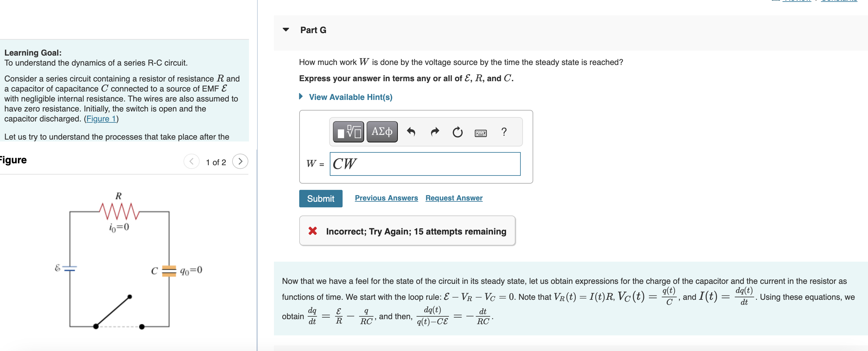Expand View Available Hint(s)
Viewport: 868px width, 351px height.
pyautogui.click(x=350, y=97)
